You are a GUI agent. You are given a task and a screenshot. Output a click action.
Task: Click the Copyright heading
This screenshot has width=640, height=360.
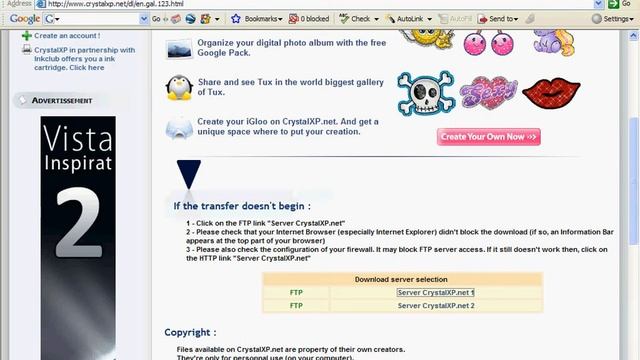tap(190, 333)
